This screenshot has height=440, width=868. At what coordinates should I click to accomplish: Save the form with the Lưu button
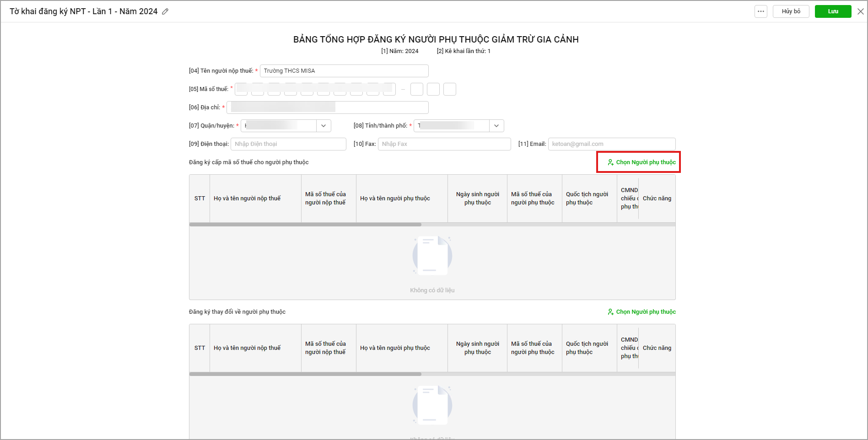pyautogui.click(x=833, y=11)
